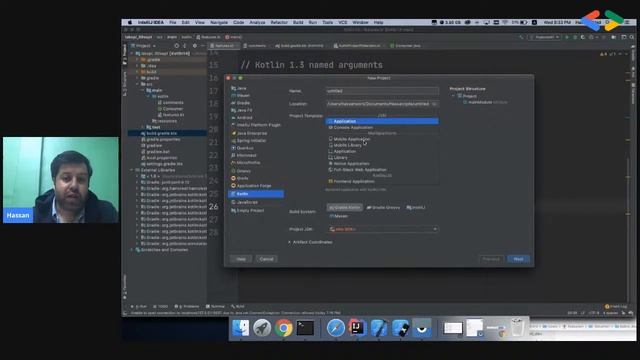Open the Refactor menu

279,22
